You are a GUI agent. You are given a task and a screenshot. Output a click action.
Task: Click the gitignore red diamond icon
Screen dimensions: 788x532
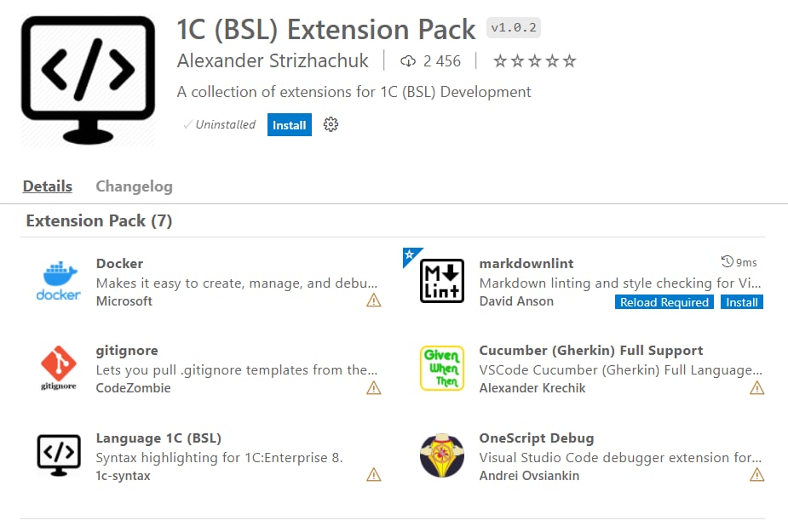58,368
